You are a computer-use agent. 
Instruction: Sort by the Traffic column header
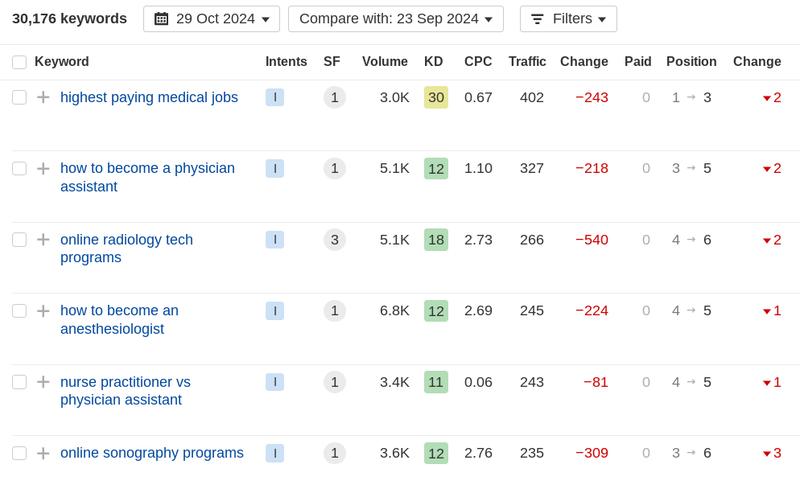coord(527,62)
